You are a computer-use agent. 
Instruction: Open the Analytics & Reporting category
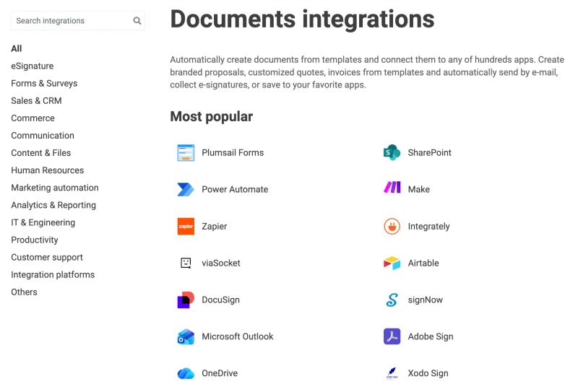[53, 205]
